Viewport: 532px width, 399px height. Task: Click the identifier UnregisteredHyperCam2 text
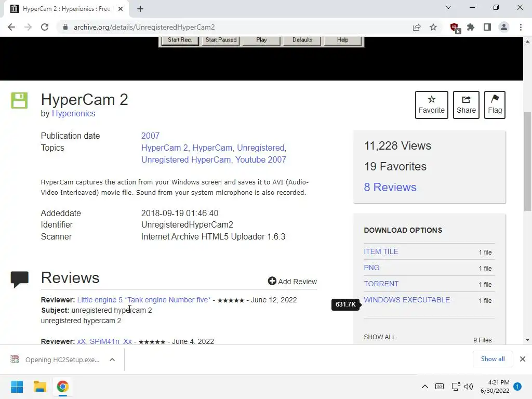click(187, 225)
